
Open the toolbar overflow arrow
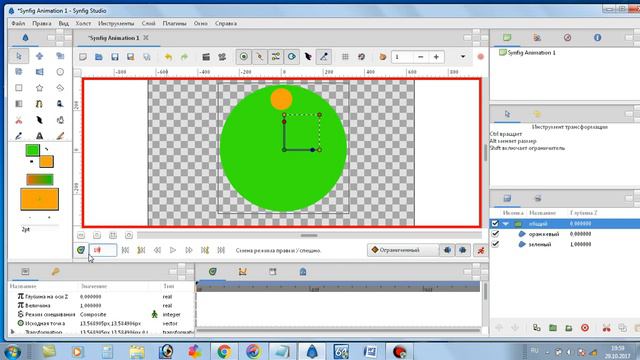click(x=463, y=57)
